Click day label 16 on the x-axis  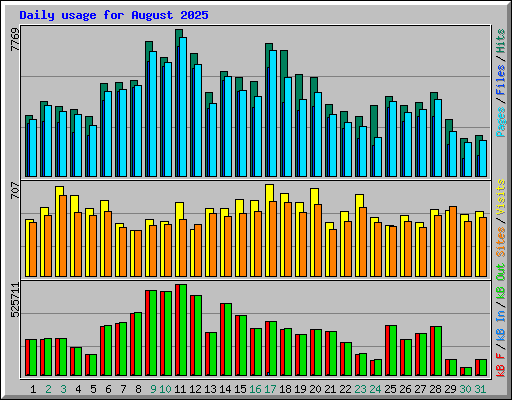pyautogui.click(x=255, y=389)
